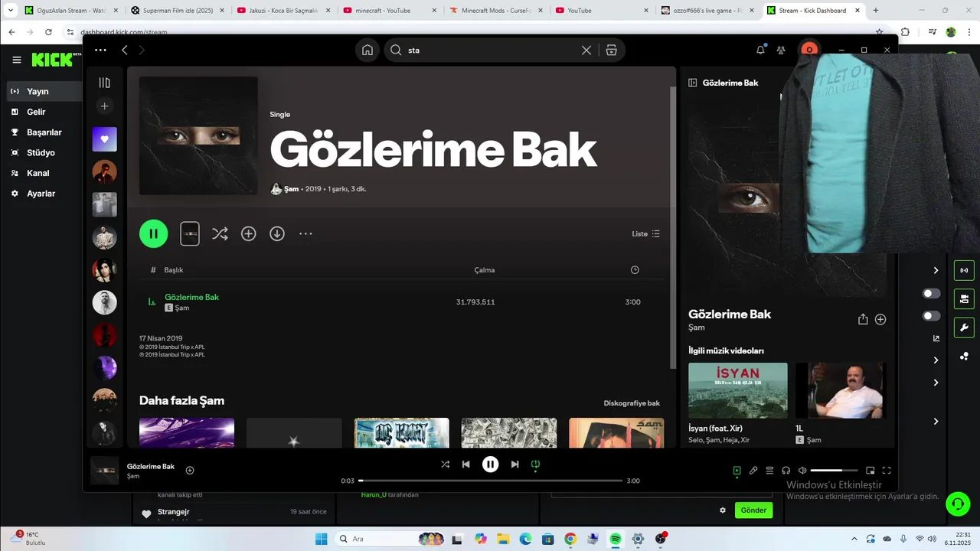The height and width of the screenshot is (551, 980).
Task: Mute Spotify volume speaker icon
Action: click(x=802, y=471)
